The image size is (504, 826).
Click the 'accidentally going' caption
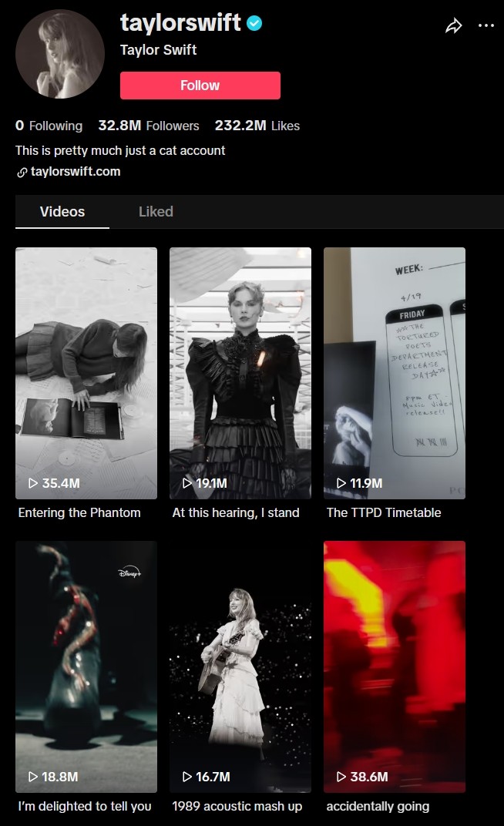tap(378, 807)
